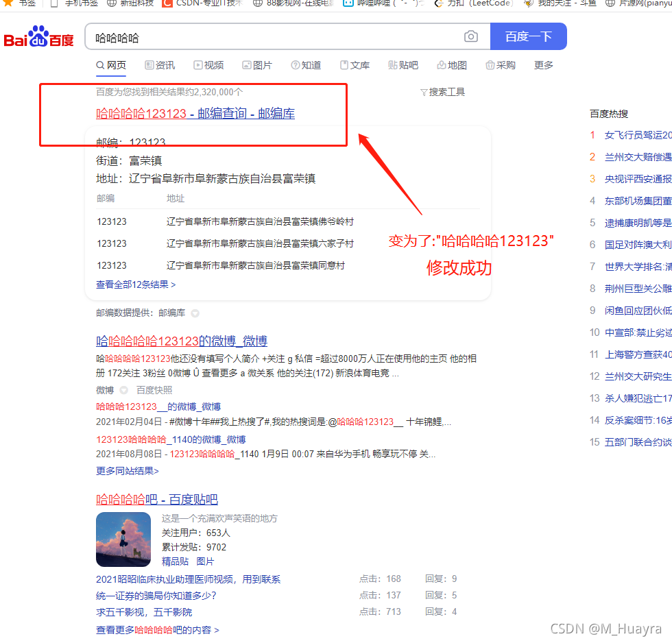672x643 pixels.
Task: Open the 力扣 LeetCode bookmark
Action: tap(474, 3)
